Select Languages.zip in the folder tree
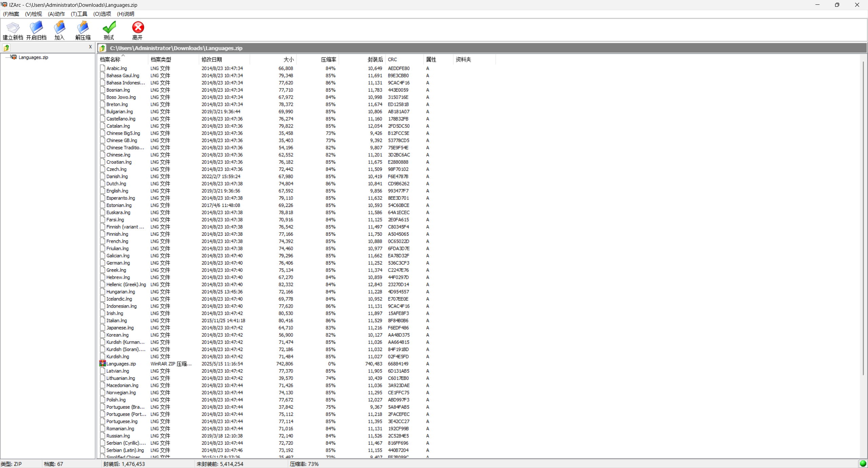 point(33,57)
